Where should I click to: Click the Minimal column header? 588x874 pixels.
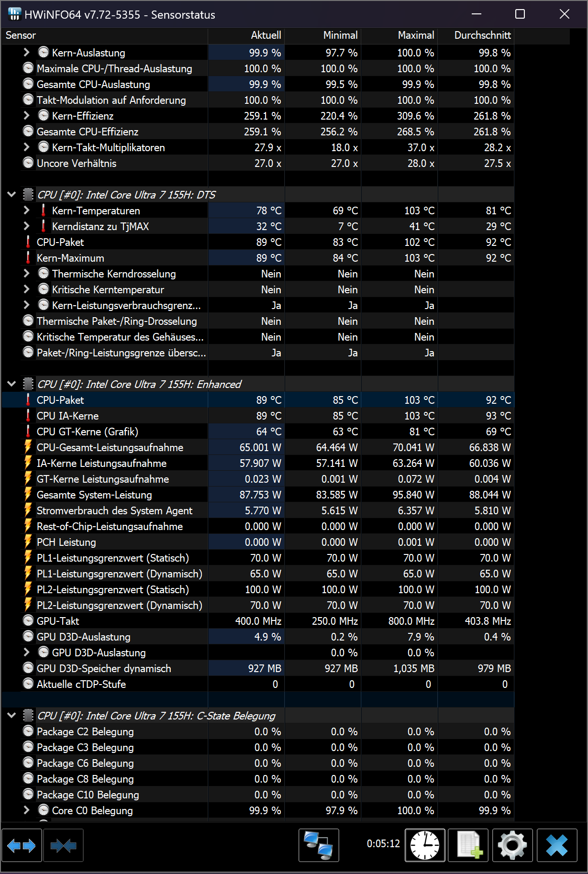point(323,35)
